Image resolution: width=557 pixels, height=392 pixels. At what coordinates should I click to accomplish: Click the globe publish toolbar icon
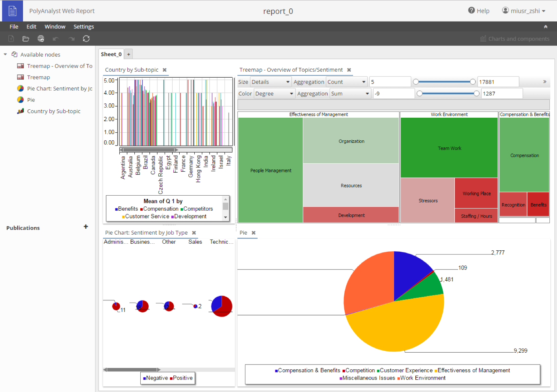(x=41, y=39)
